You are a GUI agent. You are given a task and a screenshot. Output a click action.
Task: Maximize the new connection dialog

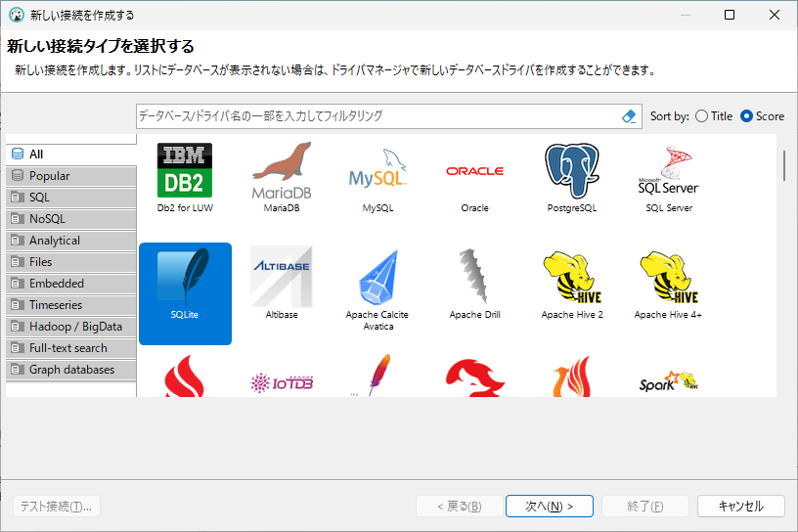click(730, 15)
